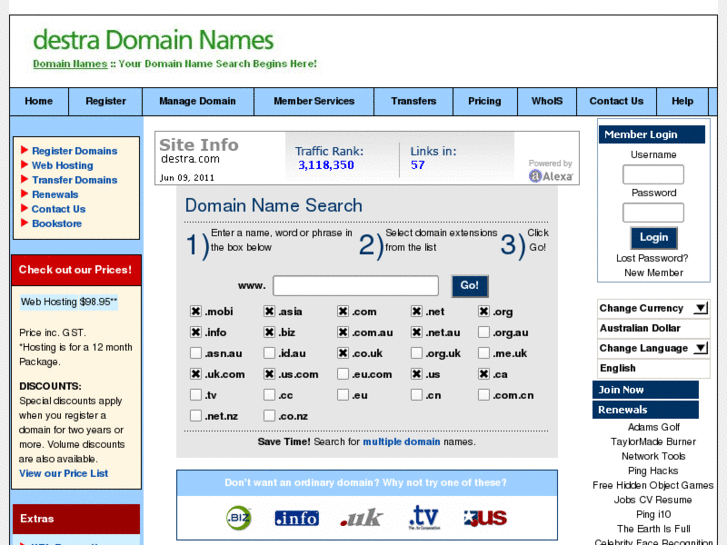
Task: Open the Transfer Domains sidebar link
Action: 75,180
